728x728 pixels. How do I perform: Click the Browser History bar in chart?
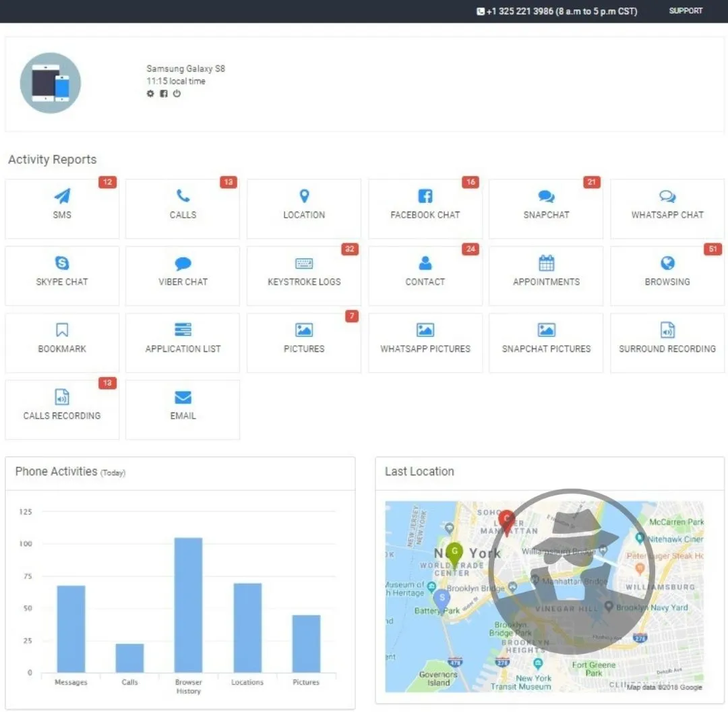point(188,605)
